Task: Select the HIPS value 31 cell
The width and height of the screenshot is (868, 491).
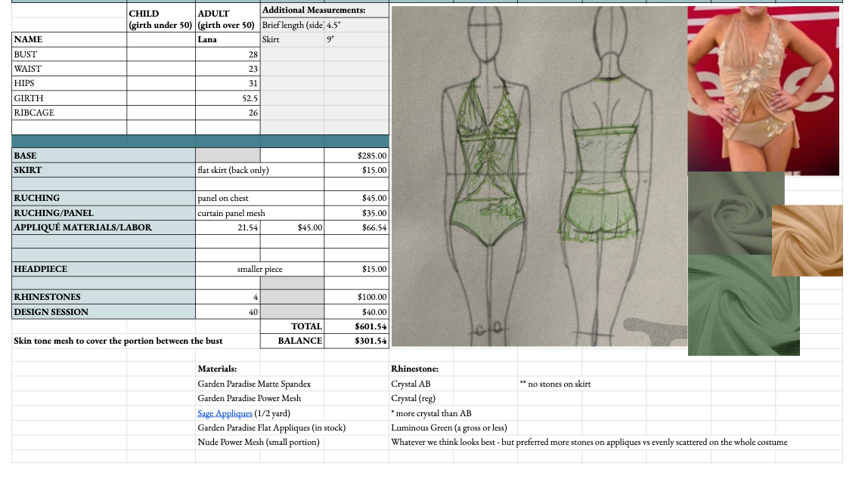Action: click(228, 83)
